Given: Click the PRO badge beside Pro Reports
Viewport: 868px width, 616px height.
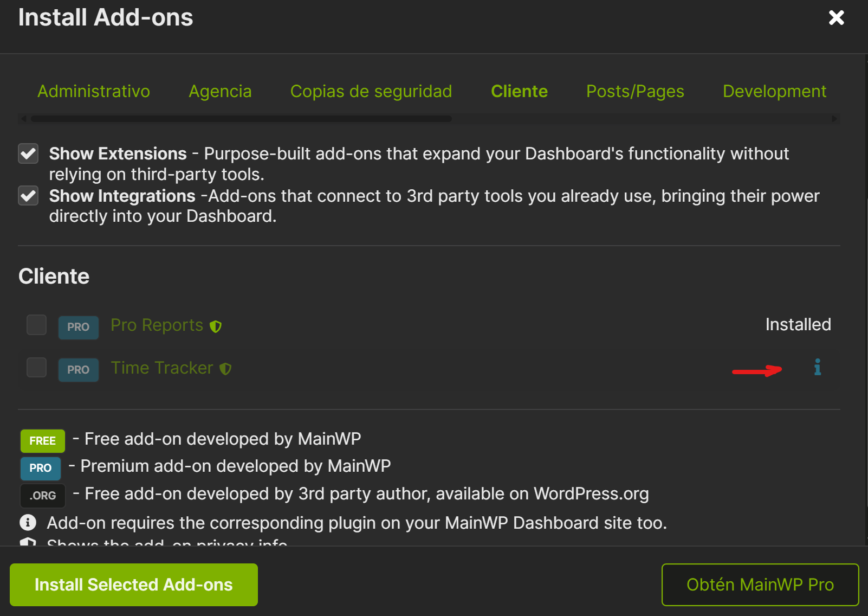Looking at the screenshot, I should pos(79,327).
